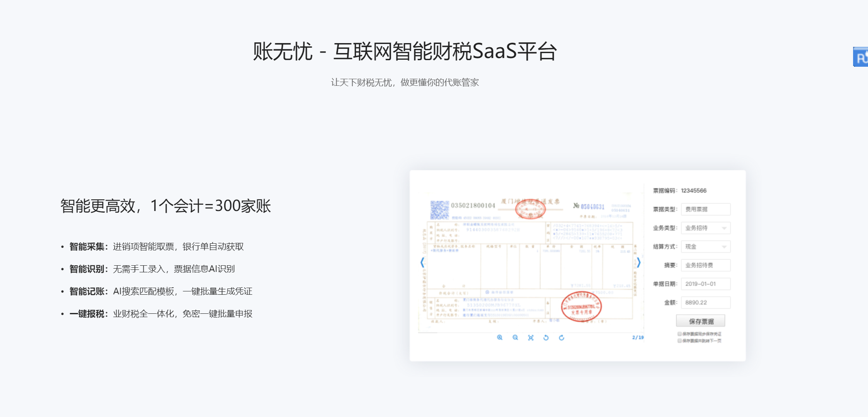Go to previous invoice with left chevron
The height and width of the screenshot is (417, 868).
tap(422, 262)
